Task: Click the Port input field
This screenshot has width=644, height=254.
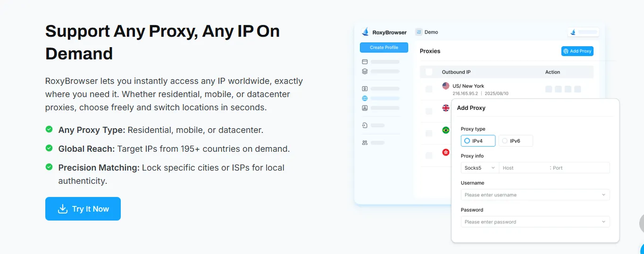Action: coord(580,168)
